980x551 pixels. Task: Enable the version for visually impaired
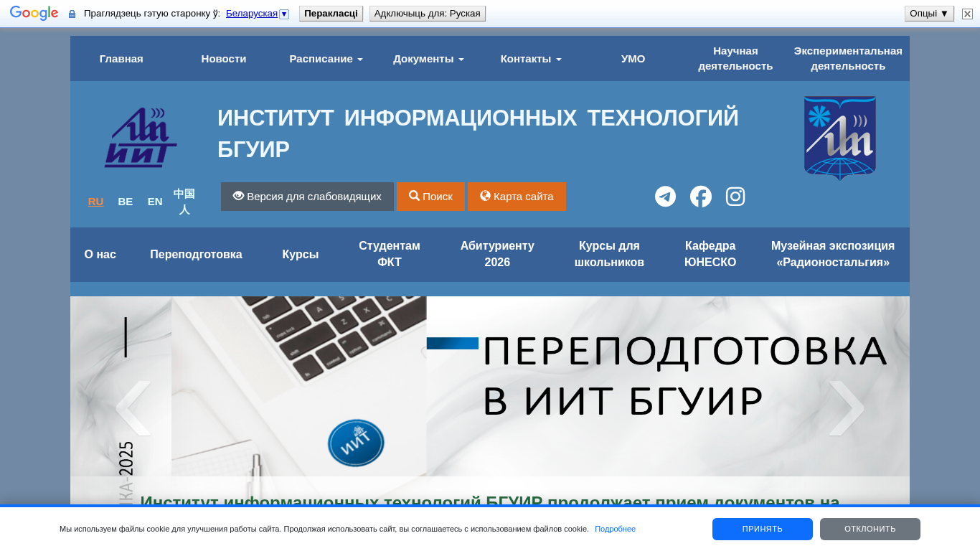[x=307, y=197]
